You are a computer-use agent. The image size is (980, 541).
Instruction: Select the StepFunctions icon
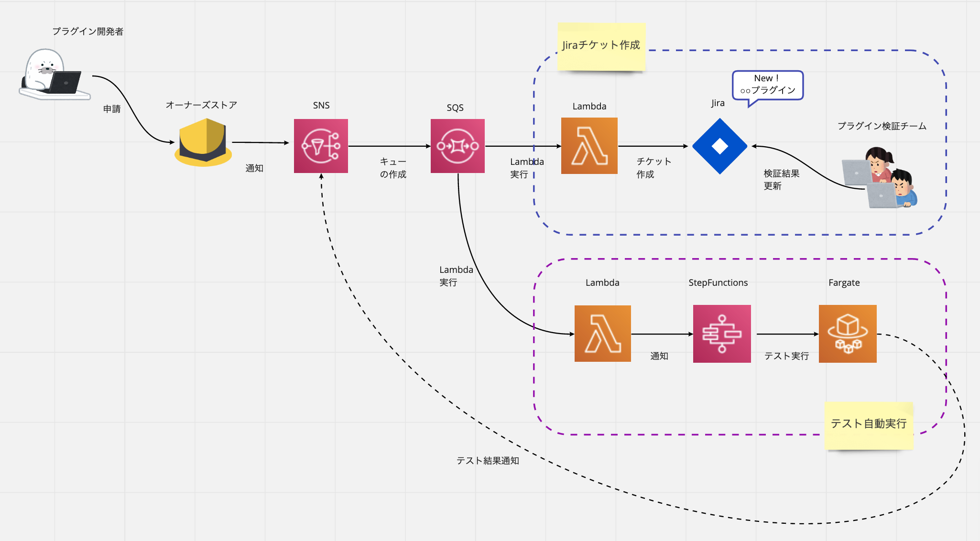tap(722, 334)
